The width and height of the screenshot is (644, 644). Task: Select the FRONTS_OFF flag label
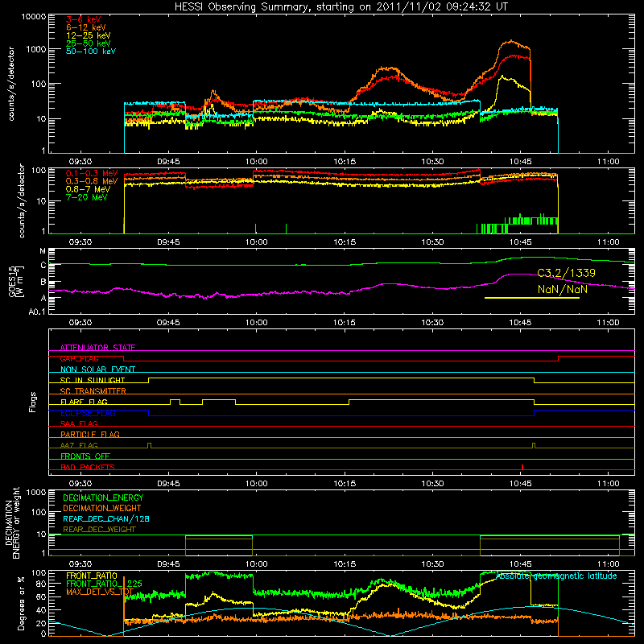[x=85, y=456]
